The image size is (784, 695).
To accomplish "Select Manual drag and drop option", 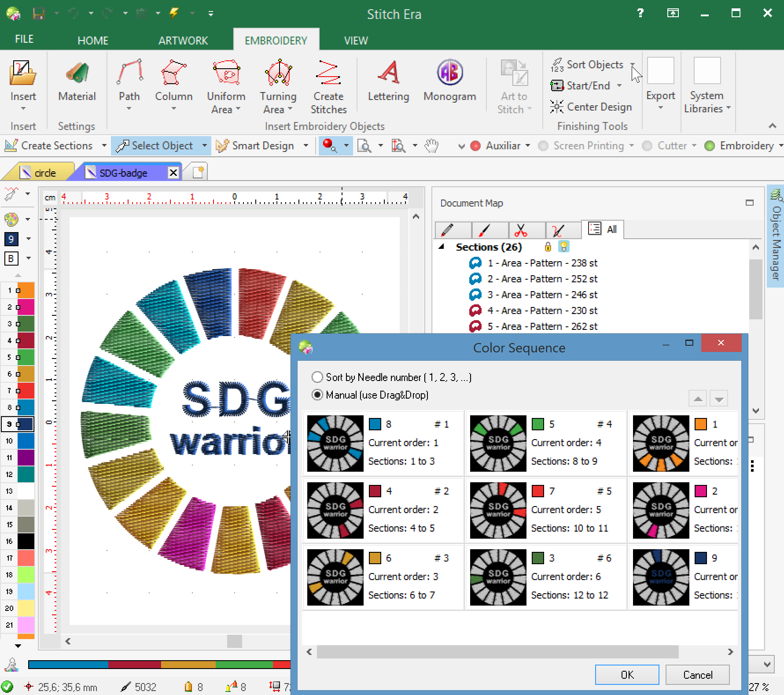I will pyautogui.click(x=317, y=395).
